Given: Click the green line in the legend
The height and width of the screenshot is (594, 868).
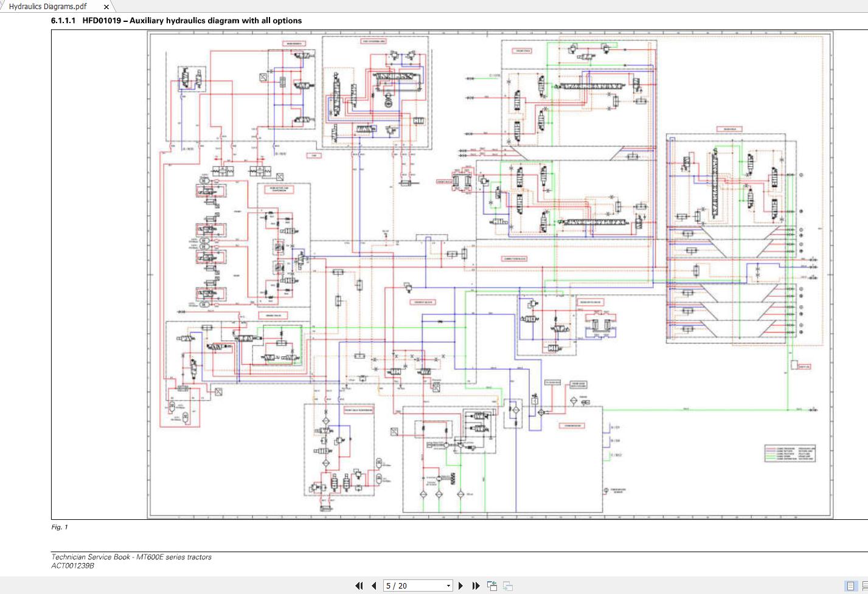Looking at the screenshot, I should (x=771, y=456).
